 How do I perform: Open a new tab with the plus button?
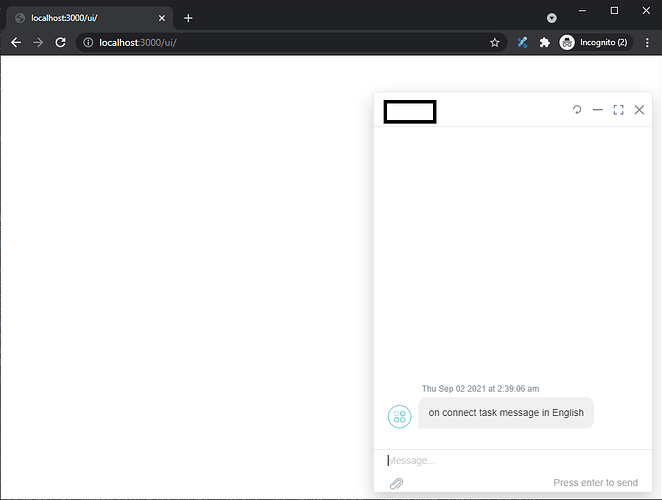[x=188, y=18]
